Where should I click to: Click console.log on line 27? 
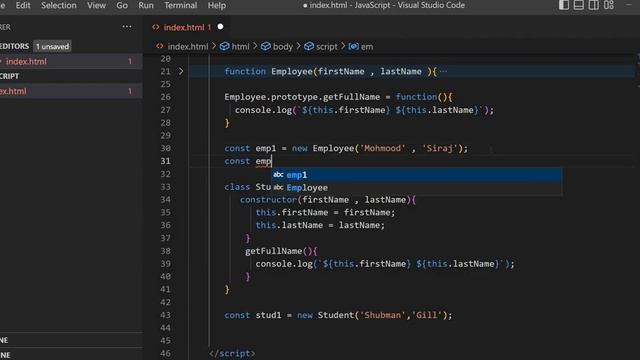pyautogui.click(x=263, y=110)
